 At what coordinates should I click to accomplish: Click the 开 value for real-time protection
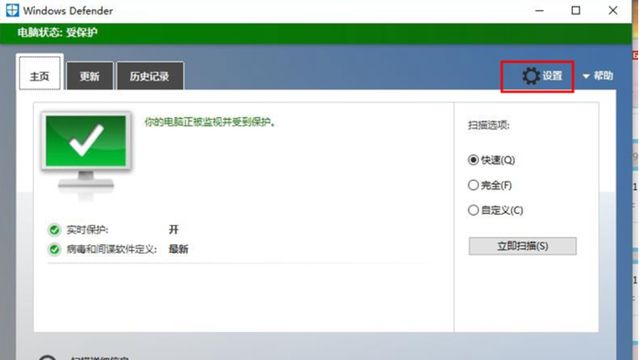pos(173,229)
